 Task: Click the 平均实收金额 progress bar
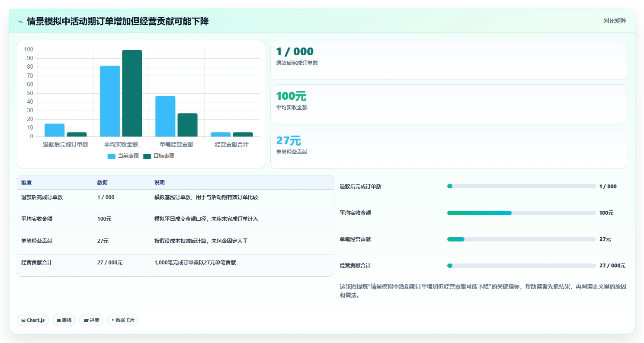pos(522,213)
